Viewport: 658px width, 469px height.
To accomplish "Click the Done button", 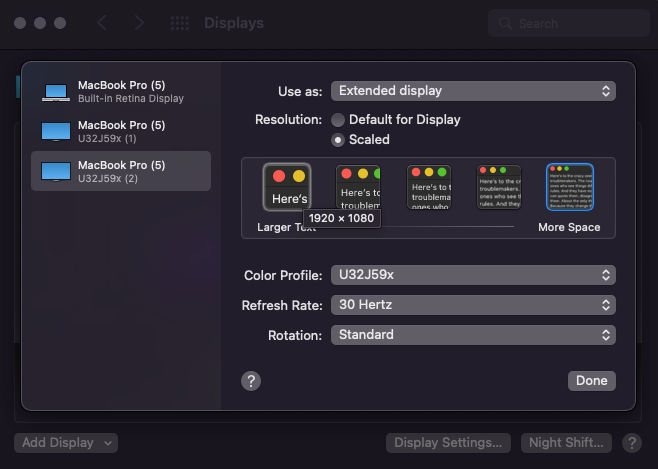I will (x=592, y=381).
